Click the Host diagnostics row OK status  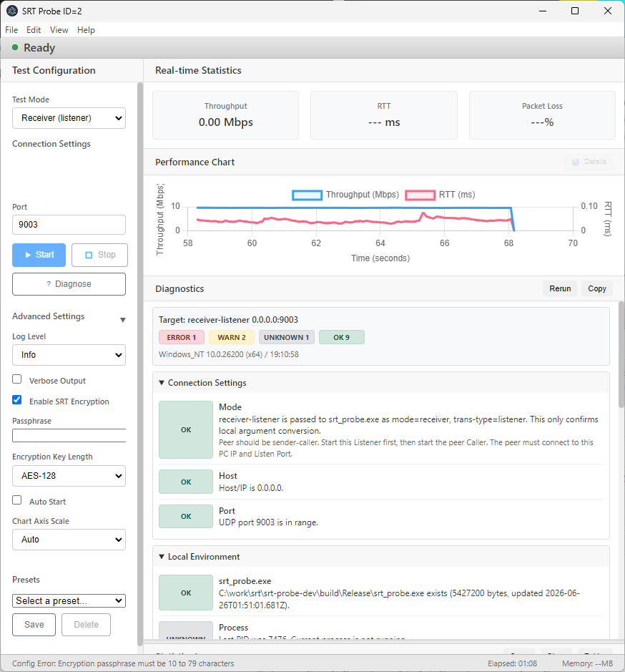click(x=186, y=482)
